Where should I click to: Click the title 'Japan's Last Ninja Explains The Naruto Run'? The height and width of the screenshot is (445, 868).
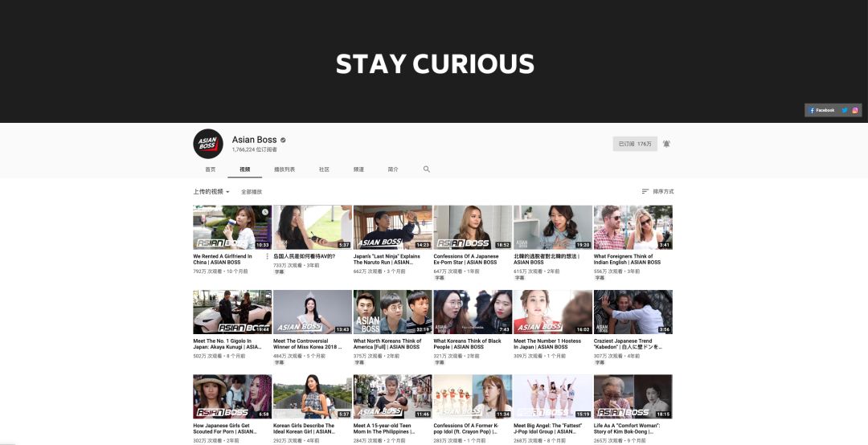387,259
